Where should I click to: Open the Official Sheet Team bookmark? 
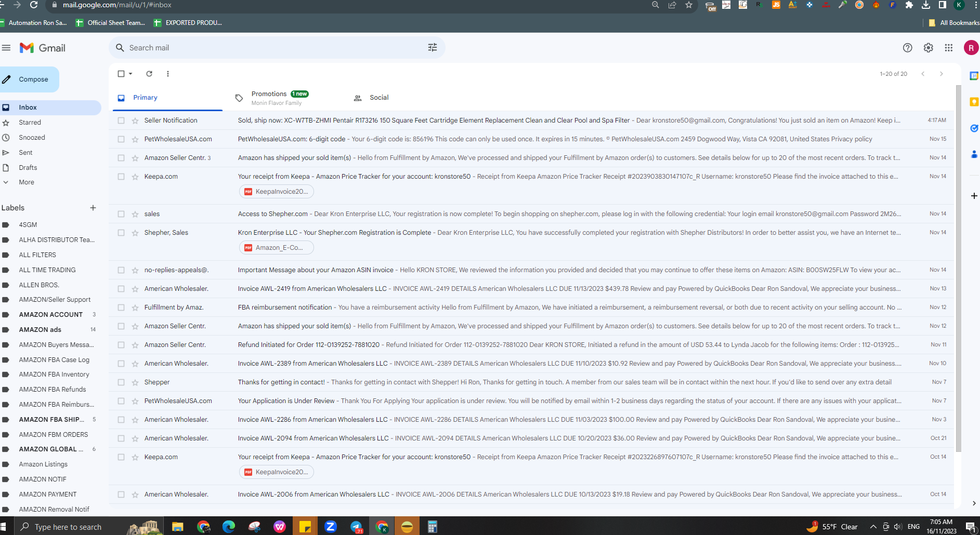(111, 23)
